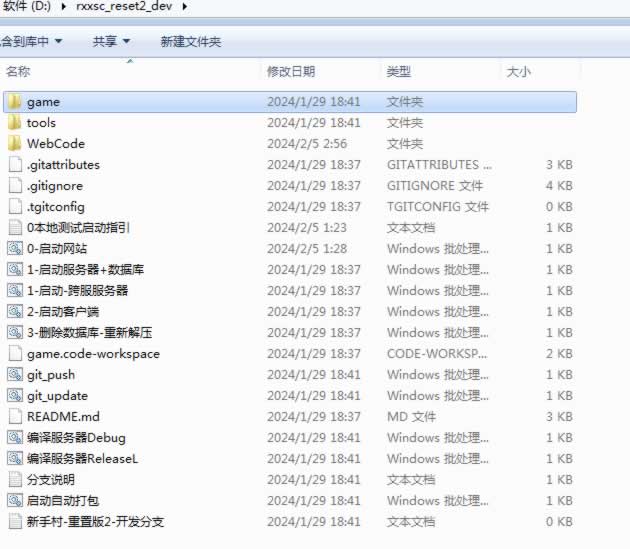Click the git_update batch file icon

click(15, 395)
